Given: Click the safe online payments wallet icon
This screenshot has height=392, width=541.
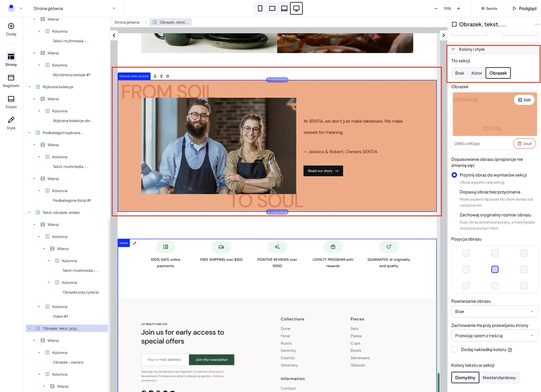Looking at the screenshot, I should [x=166, y=247].
